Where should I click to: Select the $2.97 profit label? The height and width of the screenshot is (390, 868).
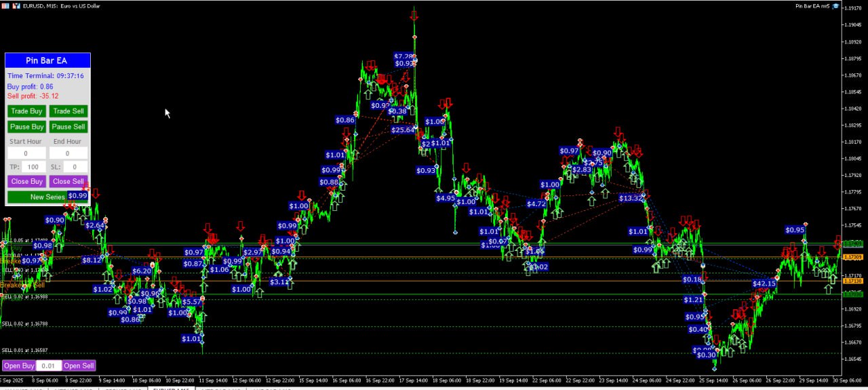tap(253, 252)
